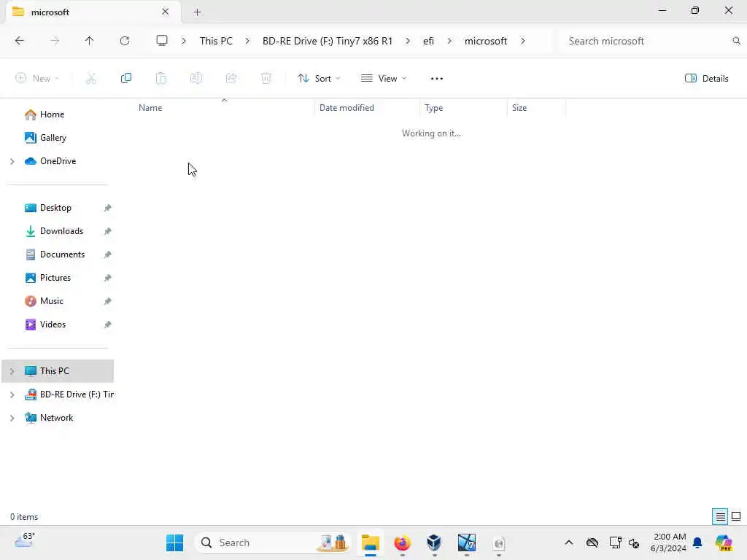
Task: Open the Sort dropdown menu
Action: 319,79
